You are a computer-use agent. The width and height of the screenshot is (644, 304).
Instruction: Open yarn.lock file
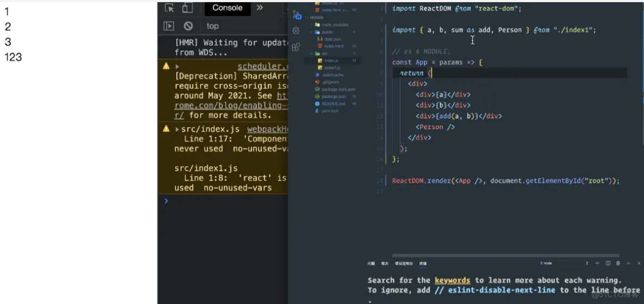pyautogui.click(x=330, y=111)
